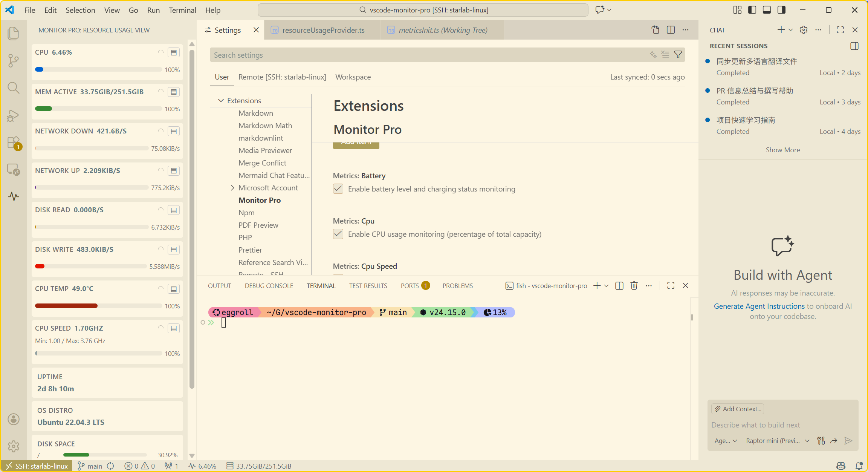Open chat agent mode picker

click(x=726, y=441)
